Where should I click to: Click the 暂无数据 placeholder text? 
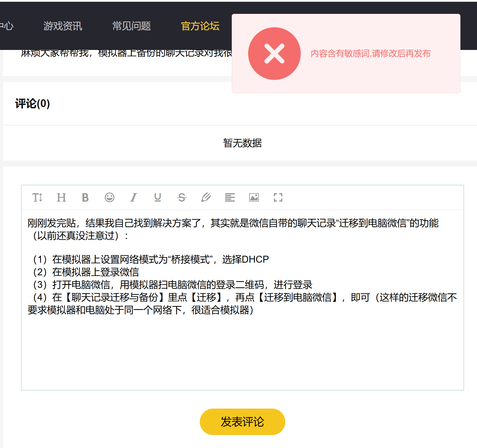click(242, 143)
